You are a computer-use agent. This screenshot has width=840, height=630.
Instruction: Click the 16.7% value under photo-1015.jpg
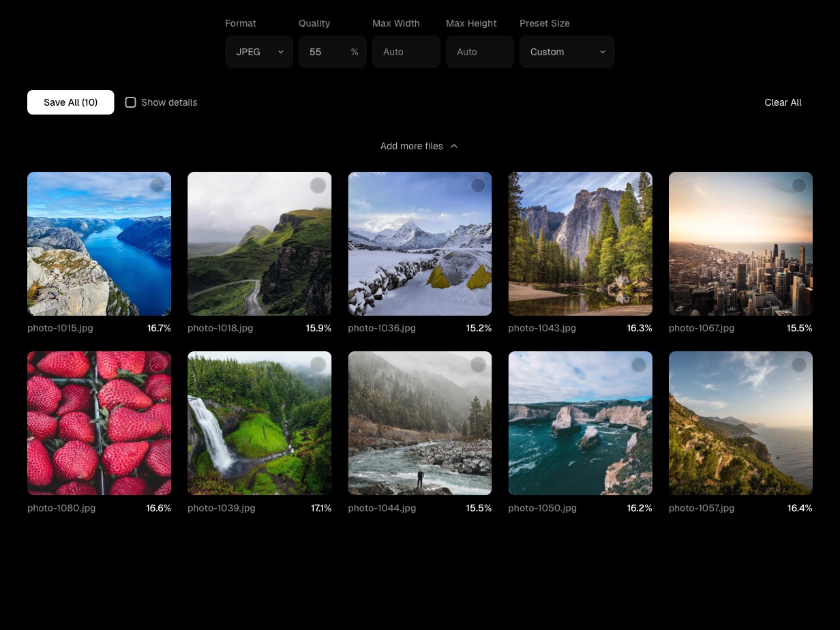pos(159,328)
